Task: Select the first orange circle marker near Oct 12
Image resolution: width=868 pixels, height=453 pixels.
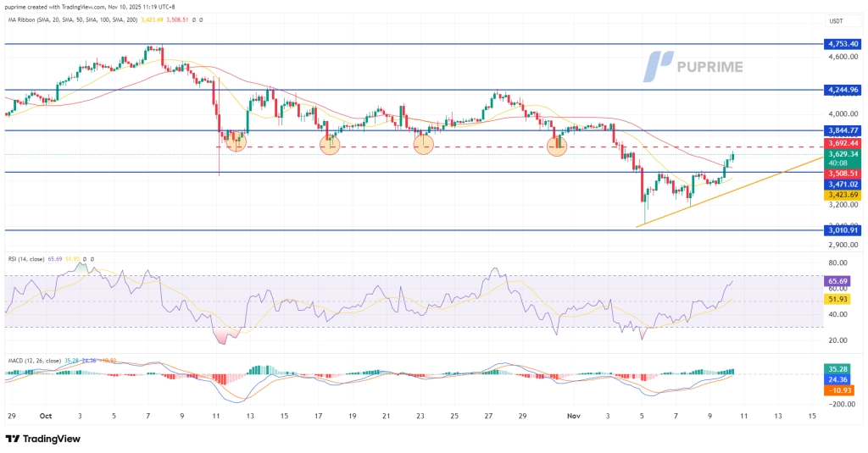Action: pos(235,145)
